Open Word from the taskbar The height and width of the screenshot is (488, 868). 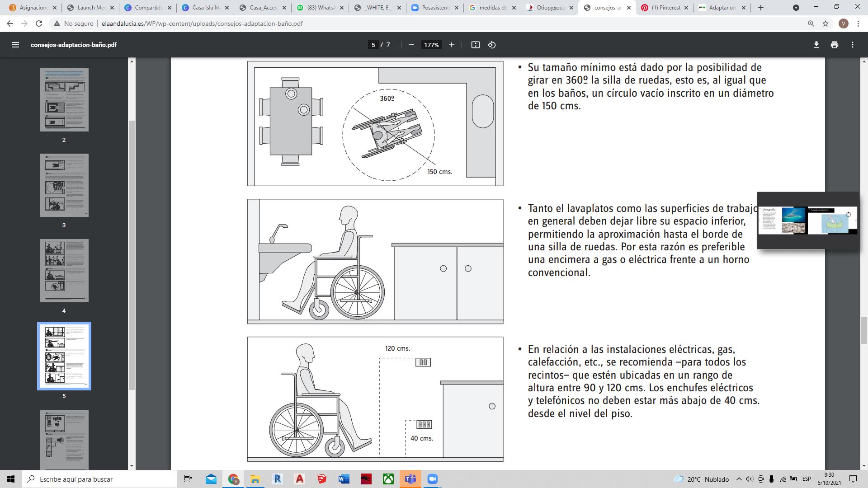344,479
